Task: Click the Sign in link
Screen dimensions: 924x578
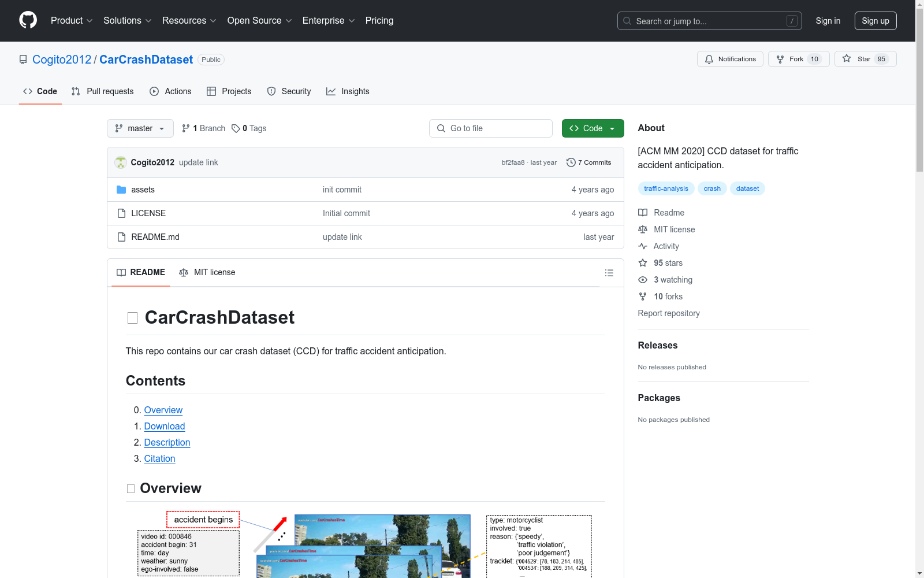Action: [x=828, y=21]
